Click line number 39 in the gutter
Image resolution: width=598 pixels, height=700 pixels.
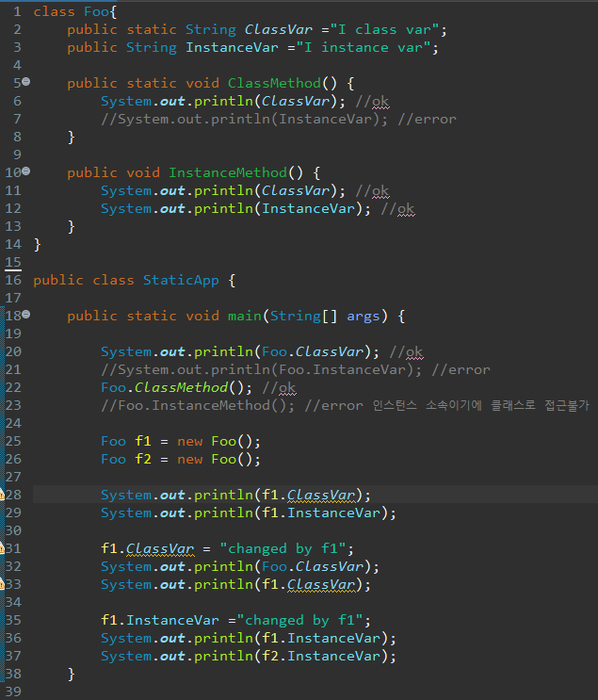coord(13,692)
